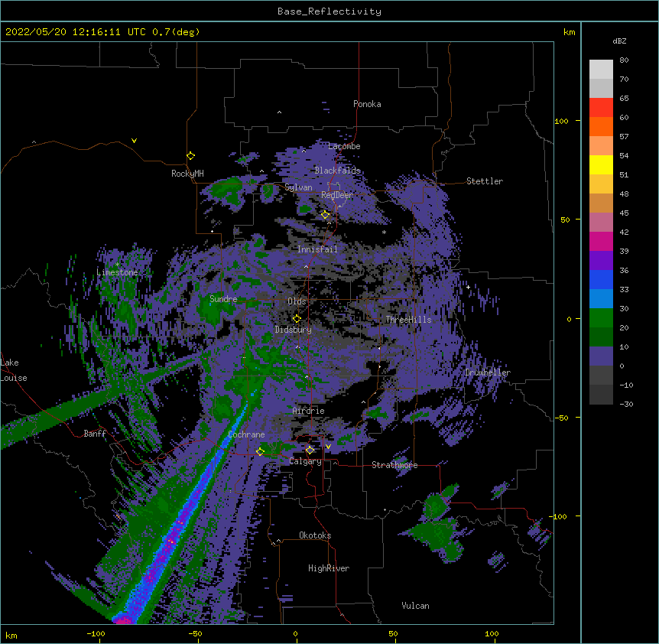This screenshot has height=644, width=659.
Task: Click the km unit label at top right
Action: pyautogui.click(x=569, y=32)
